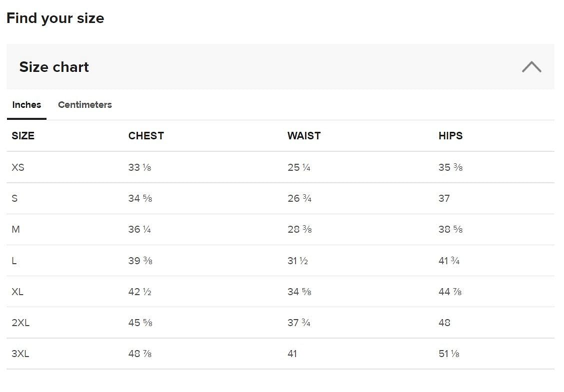
Task: Click the SIZE column header
Action: 23,136
